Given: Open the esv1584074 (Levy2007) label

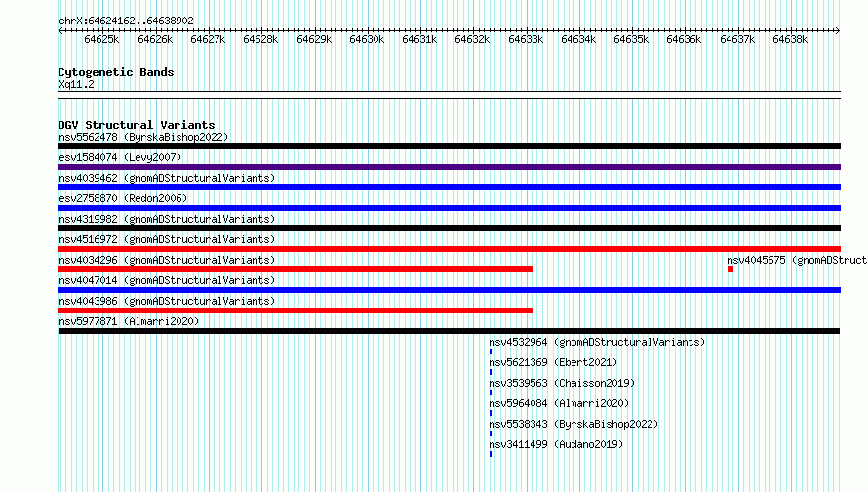Looking at the screenshot, I should pos(120,157).
